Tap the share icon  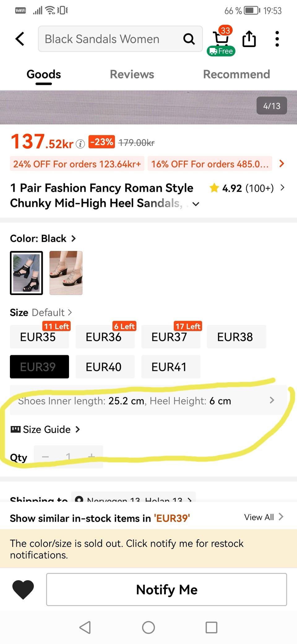249,39
